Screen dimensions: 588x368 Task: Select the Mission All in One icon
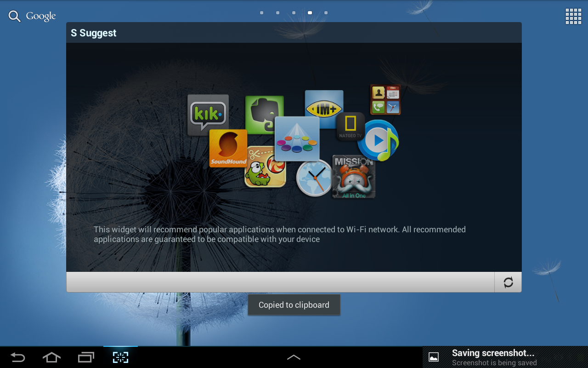click(354, 177)
